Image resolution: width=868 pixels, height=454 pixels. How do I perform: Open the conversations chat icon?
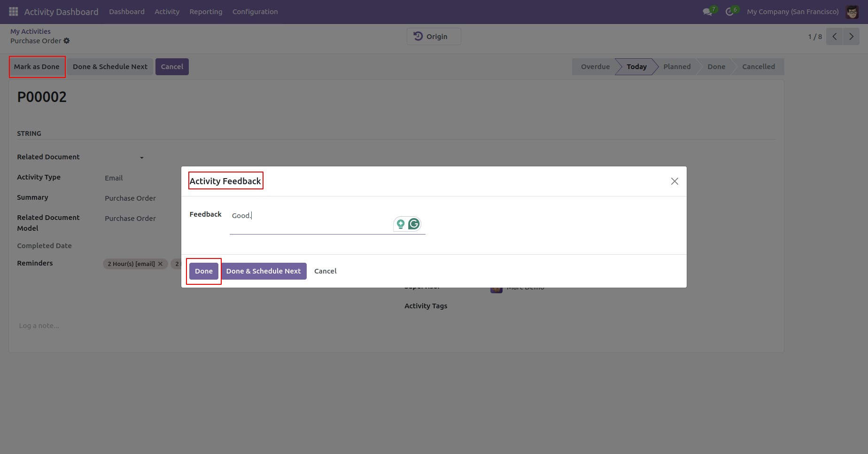707,11
